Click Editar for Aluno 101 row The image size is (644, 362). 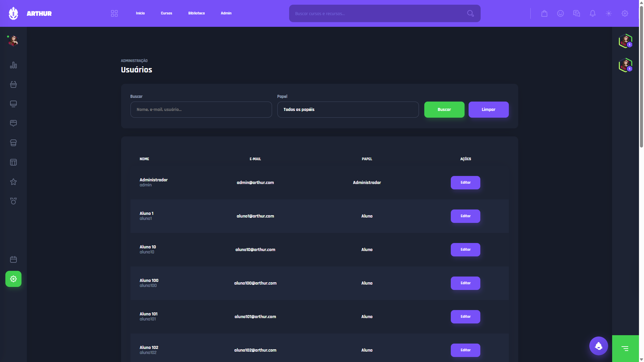click(x=466, y=317)
